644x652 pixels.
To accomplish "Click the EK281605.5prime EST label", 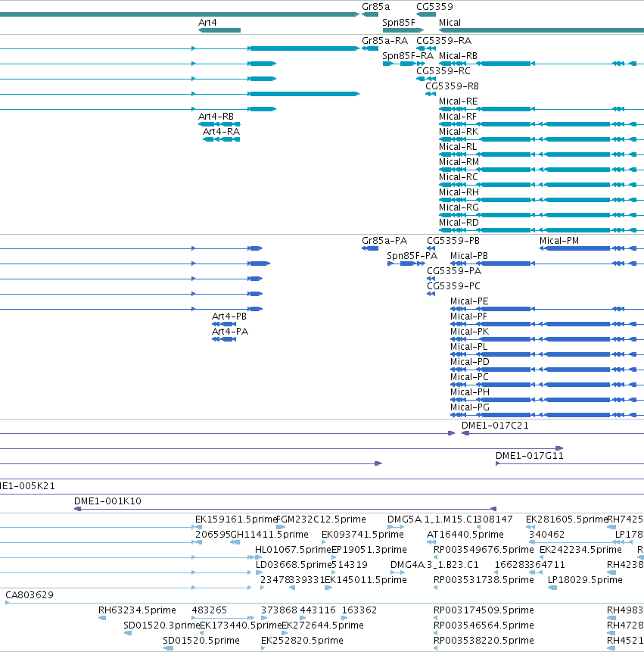I will point(566,519).
